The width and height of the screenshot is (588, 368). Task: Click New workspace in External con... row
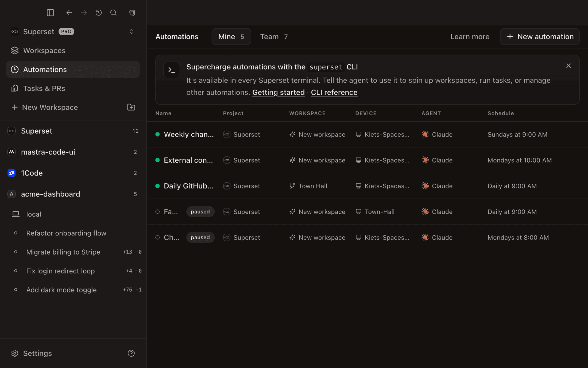pyautogui.click(x=317, y=160)
